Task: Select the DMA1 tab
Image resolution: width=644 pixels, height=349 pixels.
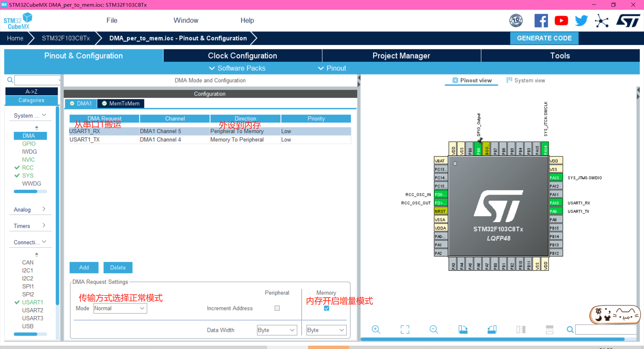Action: (x=81, y=103)
